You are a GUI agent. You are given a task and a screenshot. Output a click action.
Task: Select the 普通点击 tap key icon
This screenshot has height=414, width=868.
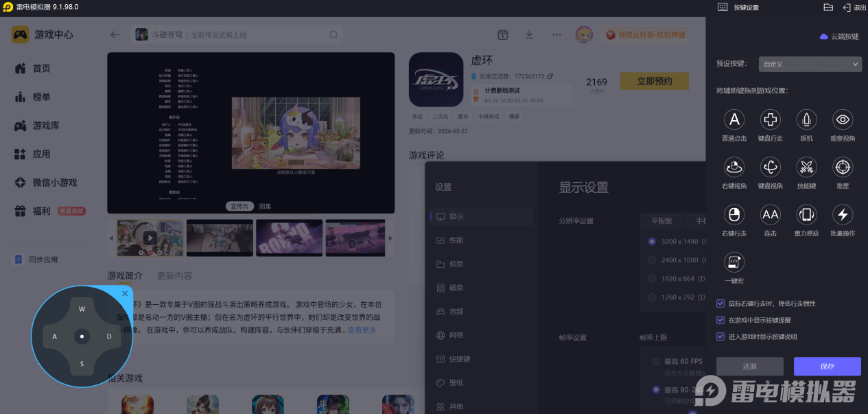coord(734,120)
